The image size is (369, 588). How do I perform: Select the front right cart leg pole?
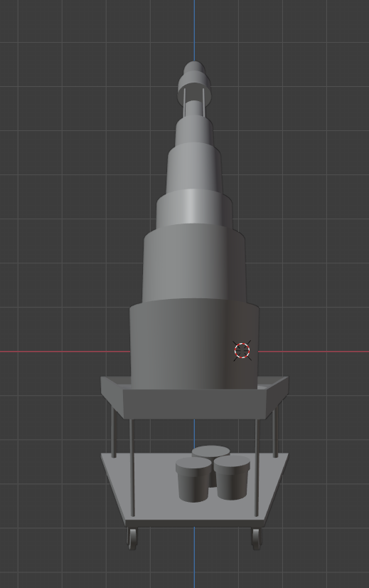click(257, 468)
